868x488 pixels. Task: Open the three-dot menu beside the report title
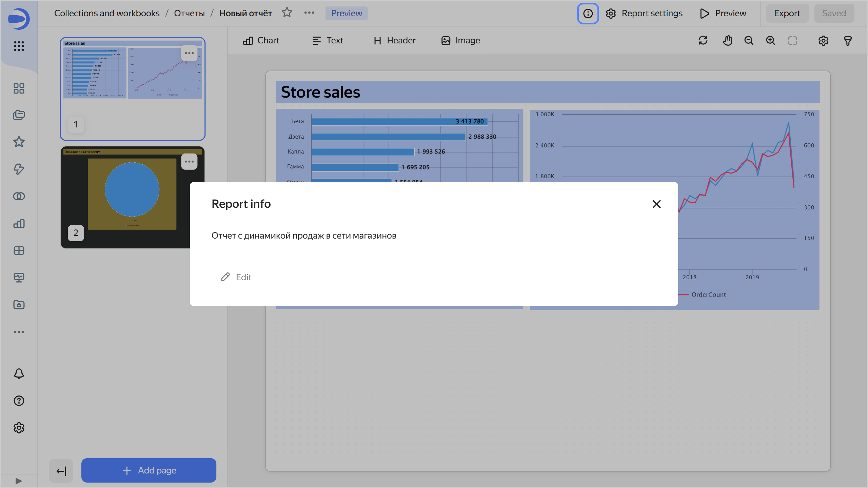(309, 13)
